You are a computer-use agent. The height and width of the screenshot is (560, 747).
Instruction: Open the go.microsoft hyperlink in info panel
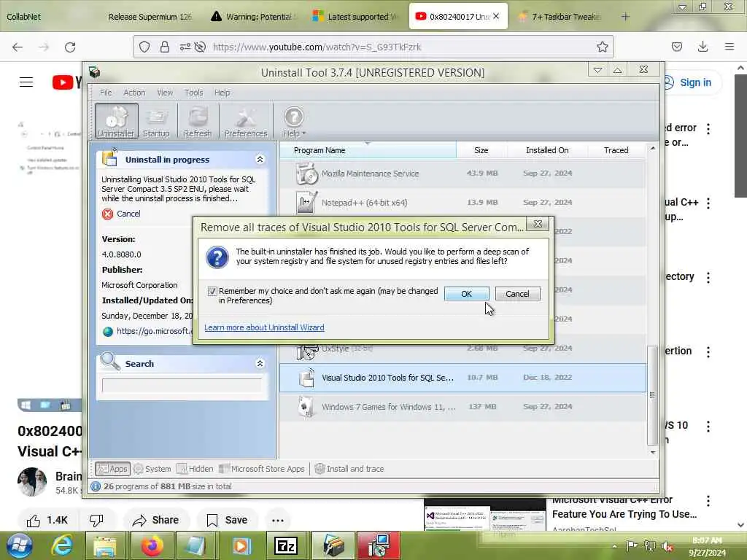pyautogui.click(x=155, y=331)
